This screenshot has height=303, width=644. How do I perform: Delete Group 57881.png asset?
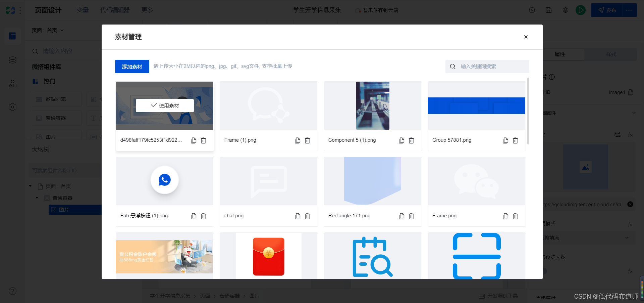click(515, 140)
